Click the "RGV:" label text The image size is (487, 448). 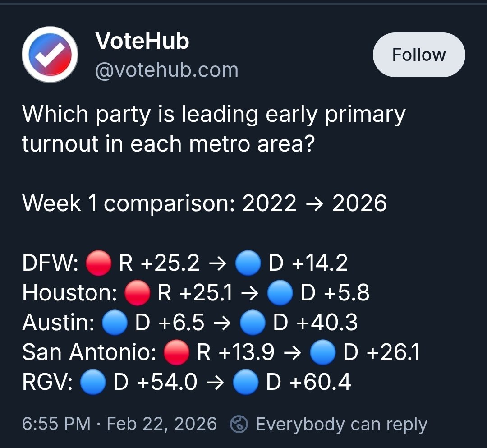click(x=47, y=383)
